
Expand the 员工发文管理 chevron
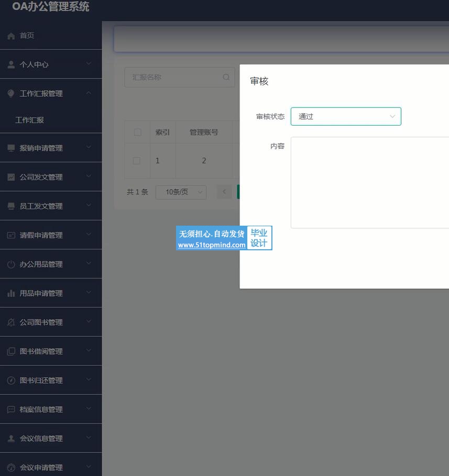tap(89, 205)
